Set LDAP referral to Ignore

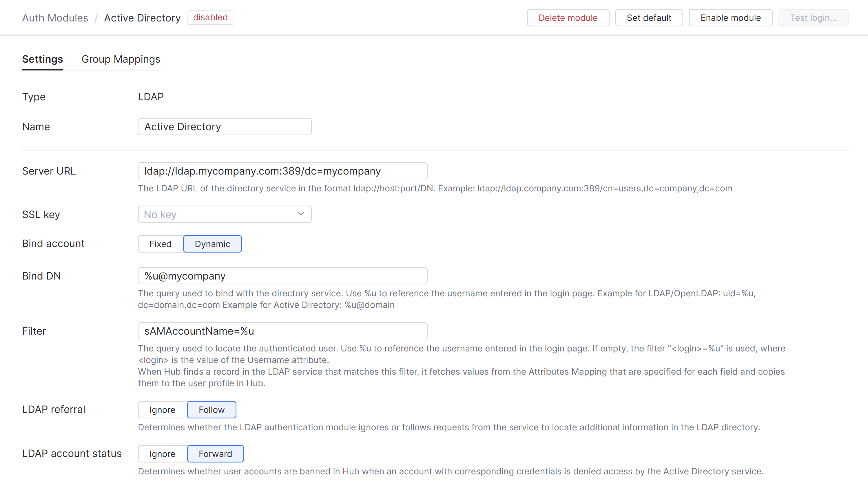pyautogui.click(x=162, y=409)
